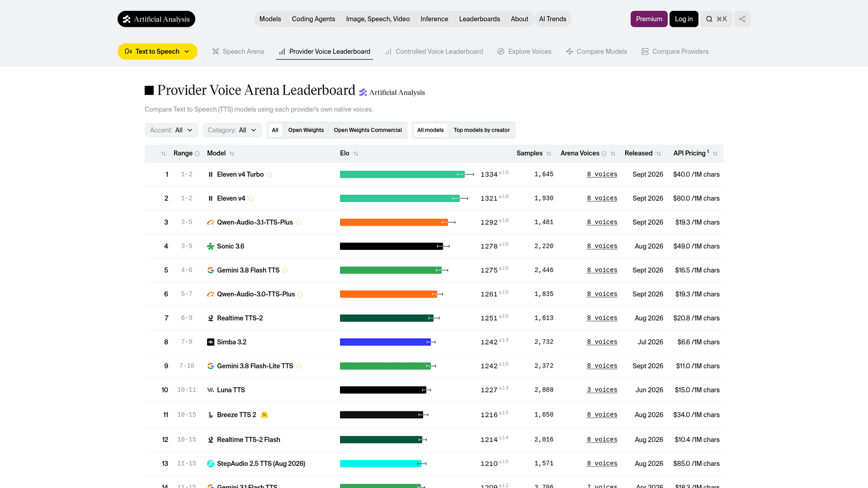Image resolution: width=868 pixels, height=488 pixels.
Task: Open the Accent dropdown
Action: pyautogui.click(x=172, y=130)
